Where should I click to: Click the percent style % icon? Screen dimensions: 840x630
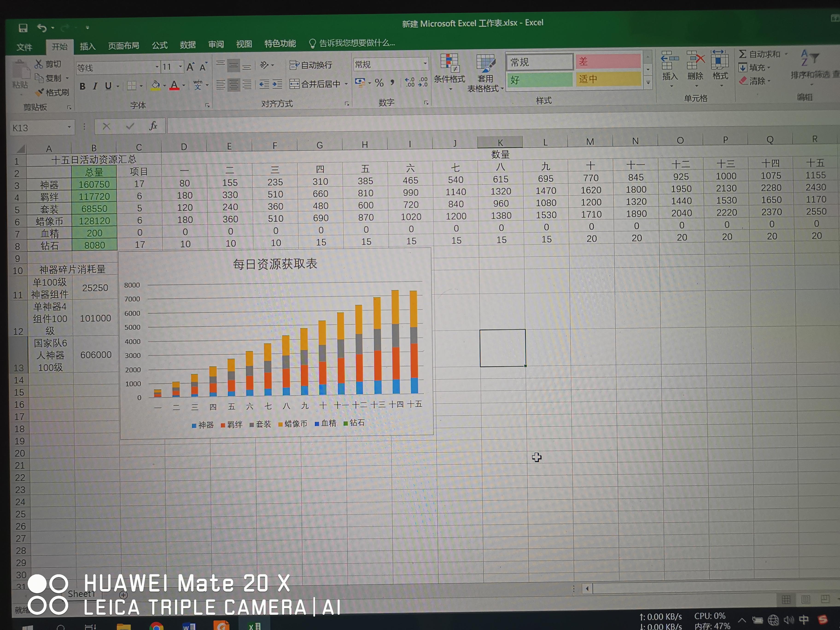point(379,83)
